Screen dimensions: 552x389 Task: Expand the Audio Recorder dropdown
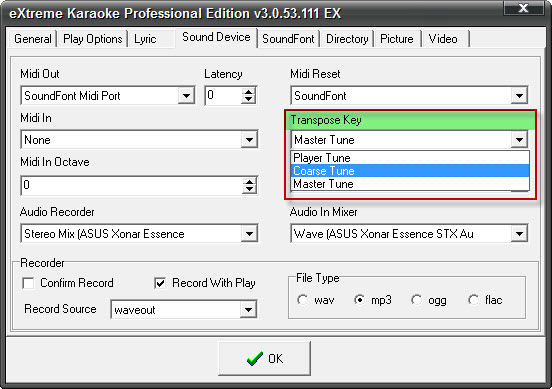[x=249, y=233]
